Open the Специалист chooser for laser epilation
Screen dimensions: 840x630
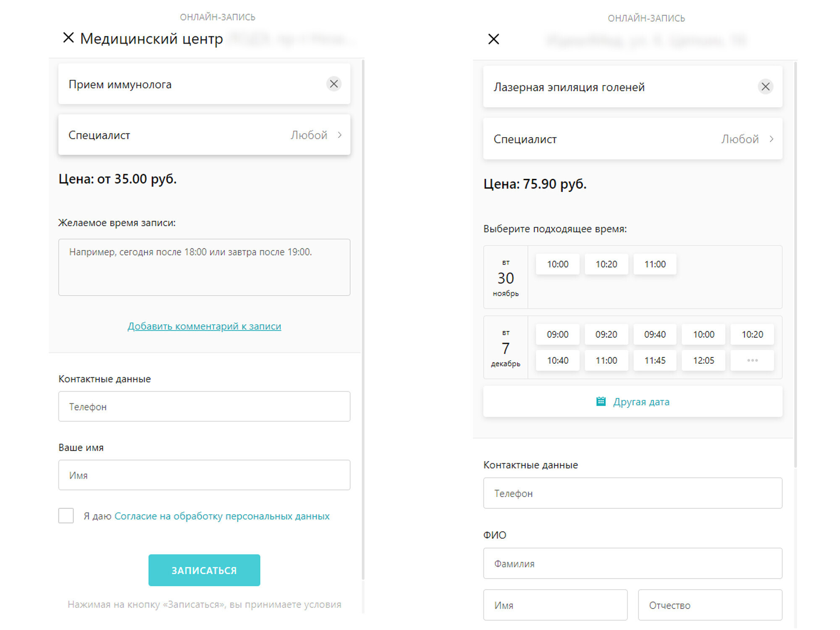click(x=633, y=139)
